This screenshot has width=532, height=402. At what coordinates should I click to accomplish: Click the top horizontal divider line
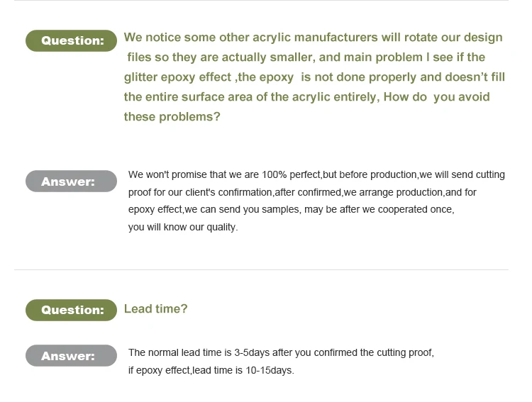coord(261,0)
